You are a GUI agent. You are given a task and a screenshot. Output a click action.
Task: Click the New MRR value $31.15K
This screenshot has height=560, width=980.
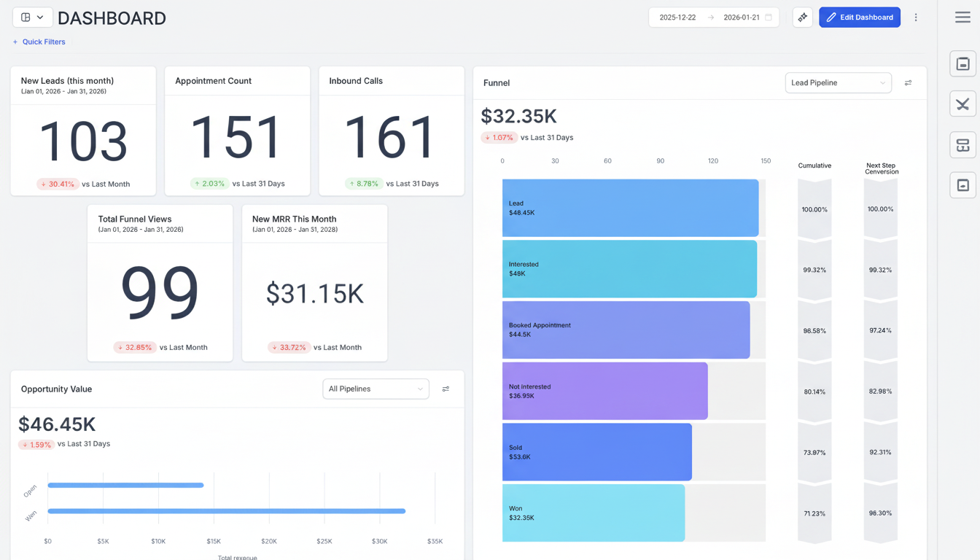(x=314, y=294)
